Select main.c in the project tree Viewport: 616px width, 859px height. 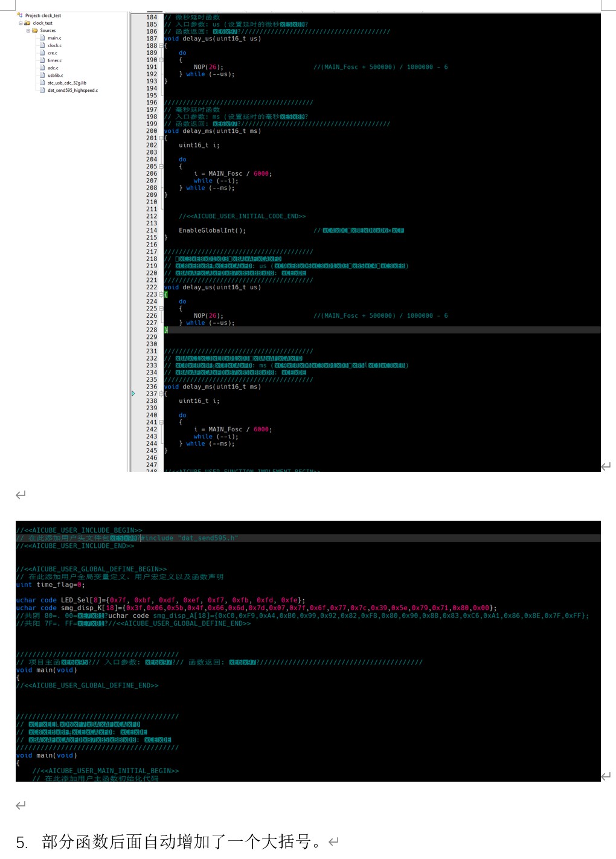(54, 38)
